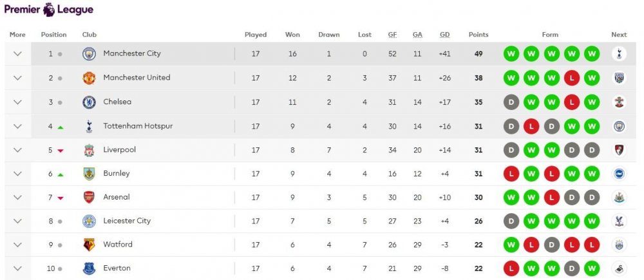The image size is (644, 280).
Task: Open the Tottenham Hotspur club link
Action: tap(138, 126)
